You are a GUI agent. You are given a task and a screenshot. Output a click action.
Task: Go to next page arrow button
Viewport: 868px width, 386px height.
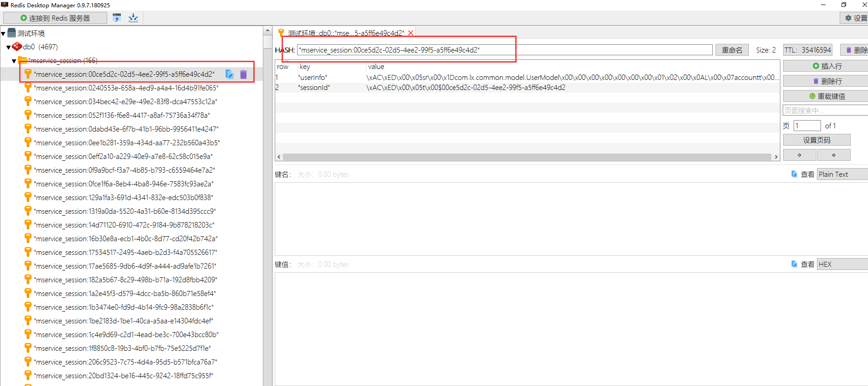pos(834,155)
